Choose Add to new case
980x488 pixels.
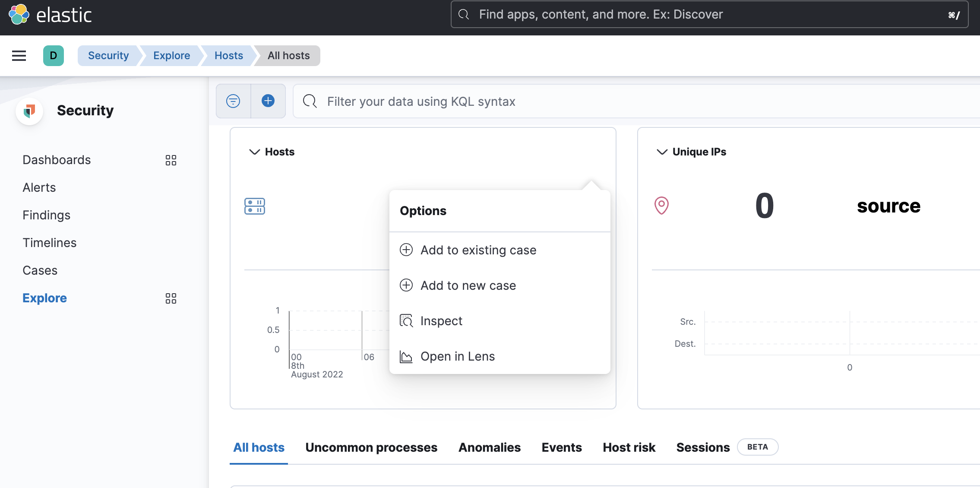(x=468, y=285)
